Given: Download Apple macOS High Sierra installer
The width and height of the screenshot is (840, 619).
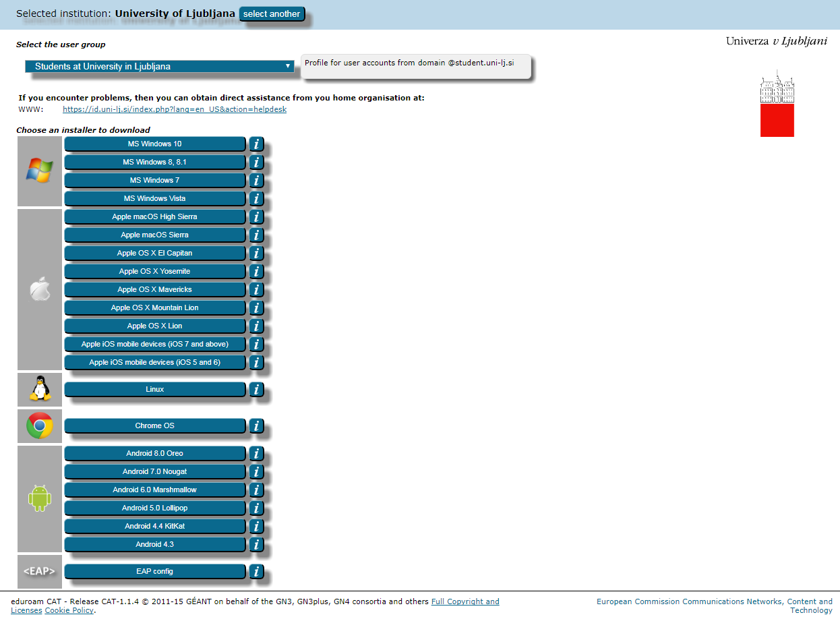Looking at the screenshot, I should click(x=155, y=217).
